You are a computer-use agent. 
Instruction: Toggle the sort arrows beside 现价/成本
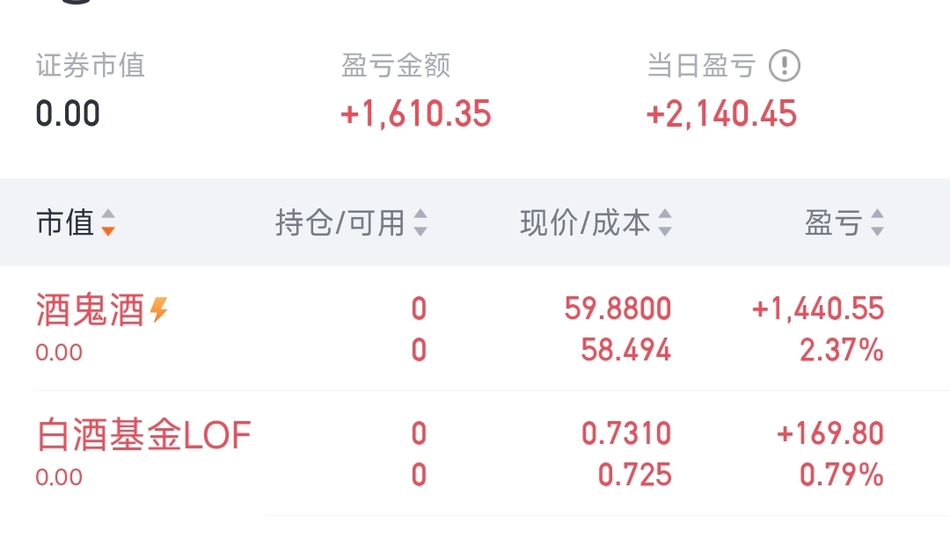pos(665,223)
